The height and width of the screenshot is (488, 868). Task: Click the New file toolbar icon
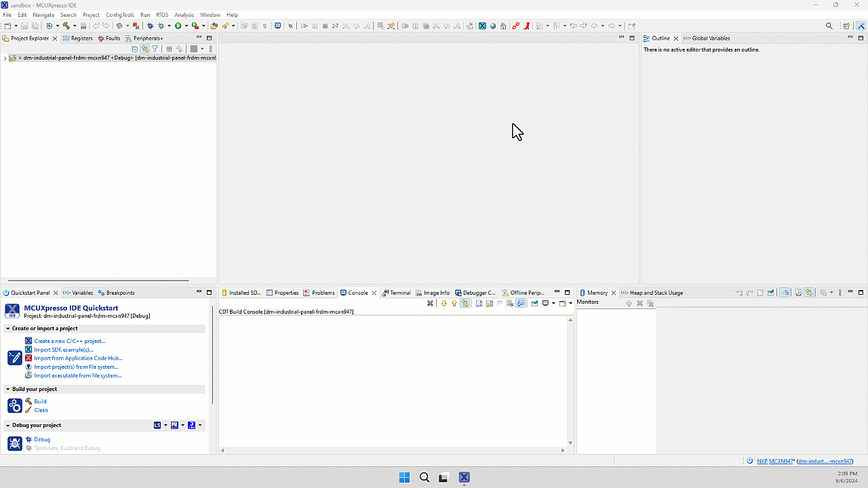(7, 26)
